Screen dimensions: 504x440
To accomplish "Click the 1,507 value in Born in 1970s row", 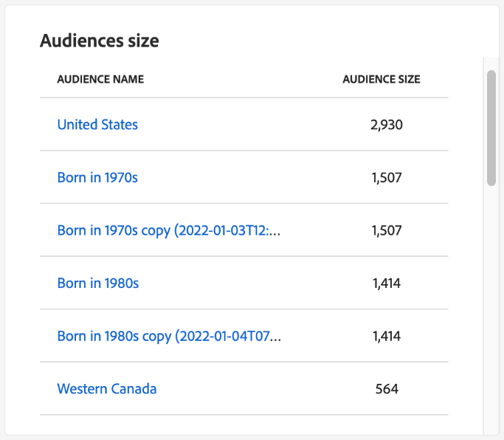I will click(x=387, y=178).
